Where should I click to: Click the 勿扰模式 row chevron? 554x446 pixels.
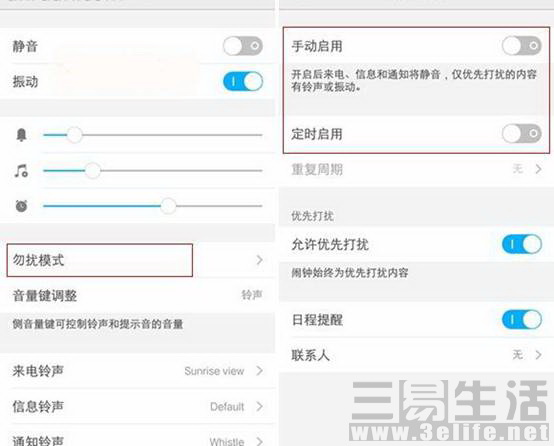(260, 260)
